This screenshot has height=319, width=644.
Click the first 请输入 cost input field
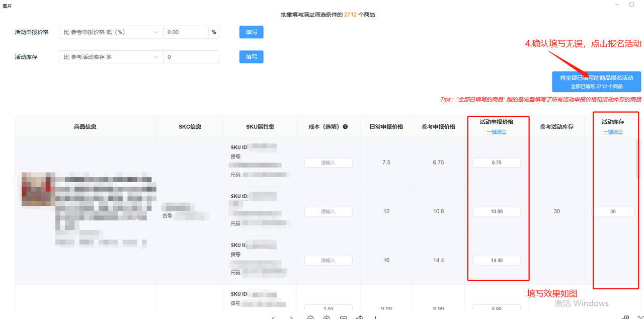point(328,162)
